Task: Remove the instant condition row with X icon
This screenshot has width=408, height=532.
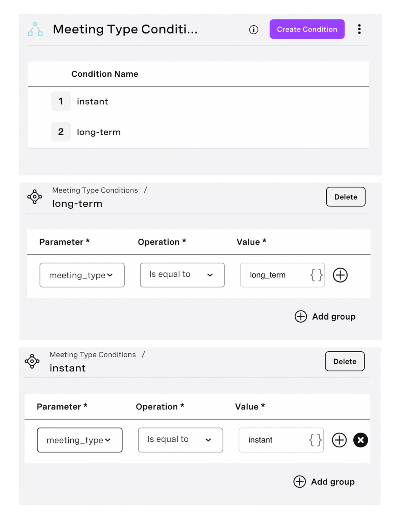Action: (360, 440)
